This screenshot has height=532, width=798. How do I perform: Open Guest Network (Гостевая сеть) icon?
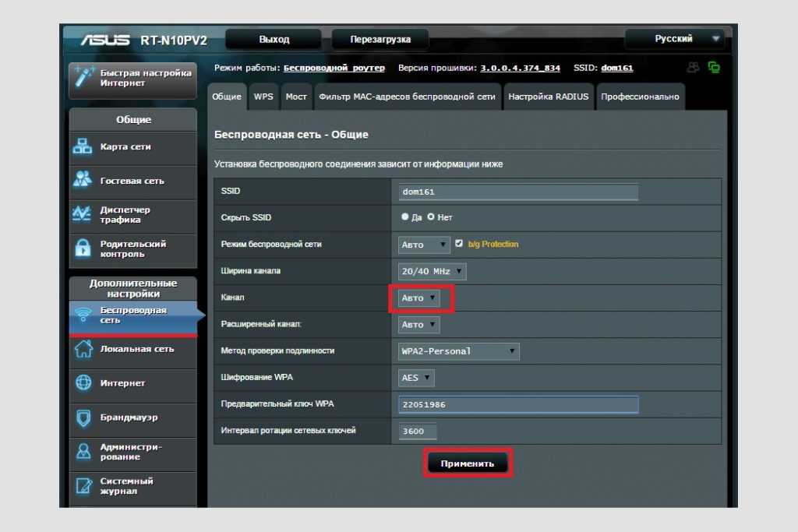[x=83, y=181]
